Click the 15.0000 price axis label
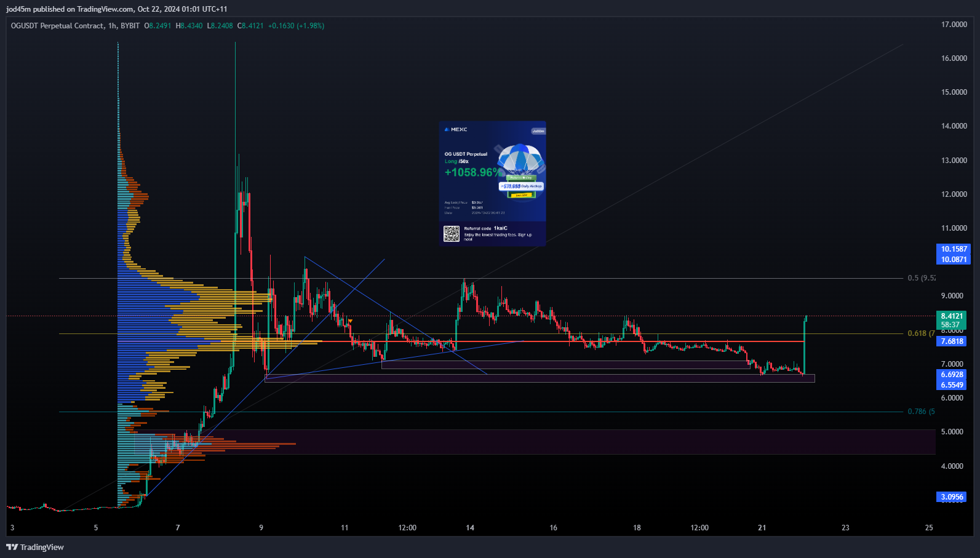980x558 pixels. [x=954, y=92]
